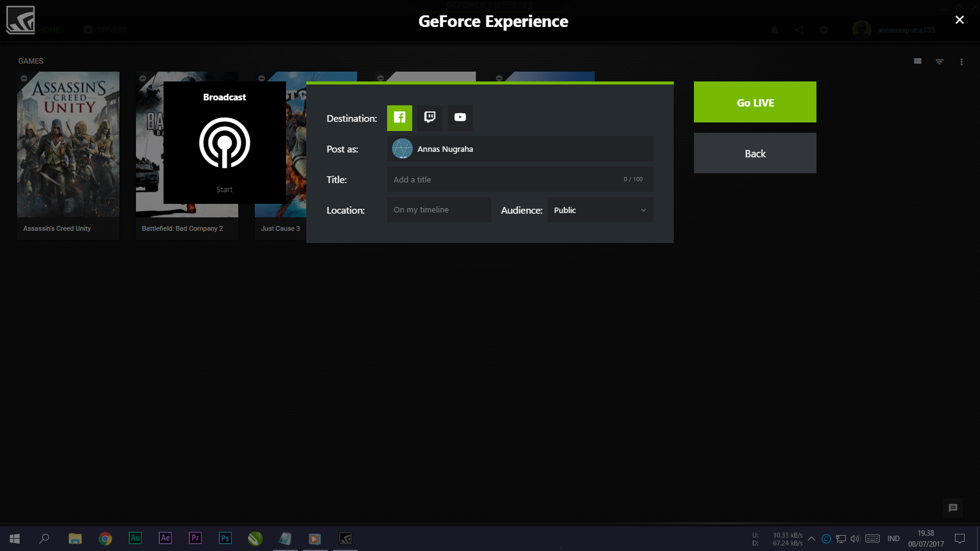
Task: Click the On my timeline location field
Action: [x=439, y=210]
